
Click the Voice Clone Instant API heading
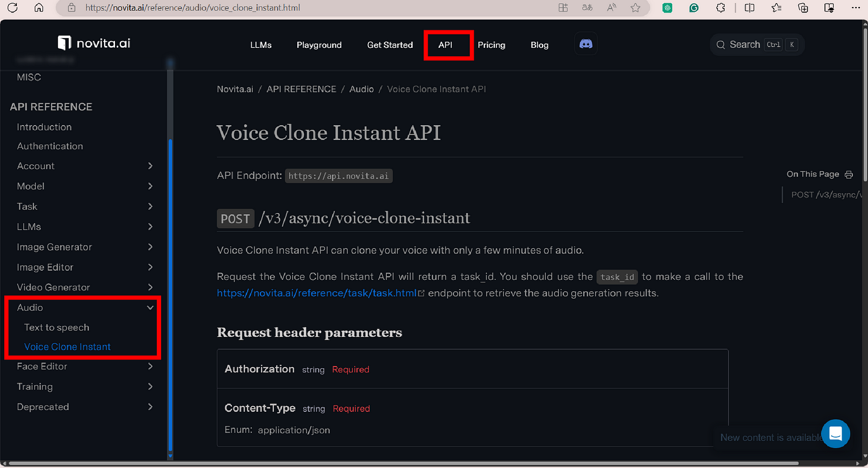coord(329,133)
